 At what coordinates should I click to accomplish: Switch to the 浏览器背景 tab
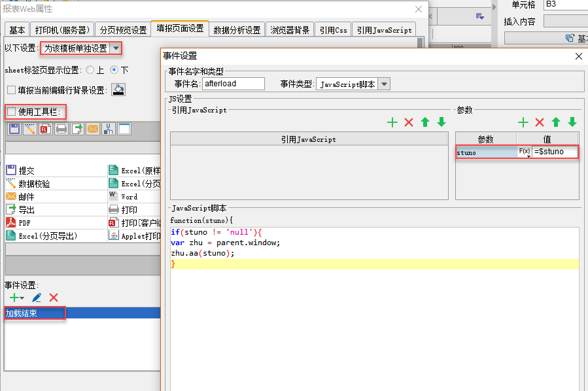tap(290, 30)
